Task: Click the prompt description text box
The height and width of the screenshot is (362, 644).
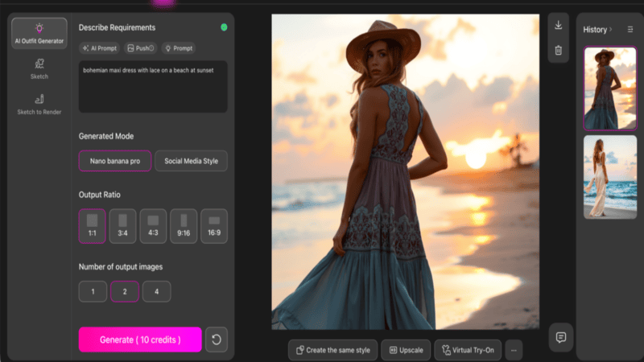Action: tap(153, 87)
